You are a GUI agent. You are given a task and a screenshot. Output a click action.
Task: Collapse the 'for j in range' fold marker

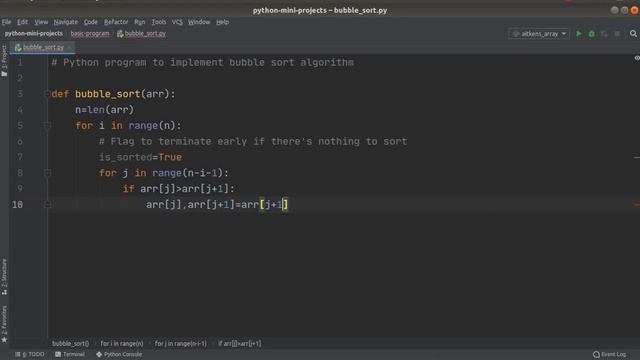click(x=47, y=173)
